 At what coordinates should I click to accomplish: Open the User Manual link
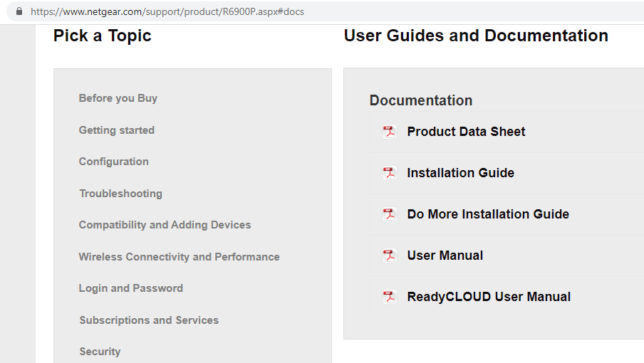pos(445,256)
